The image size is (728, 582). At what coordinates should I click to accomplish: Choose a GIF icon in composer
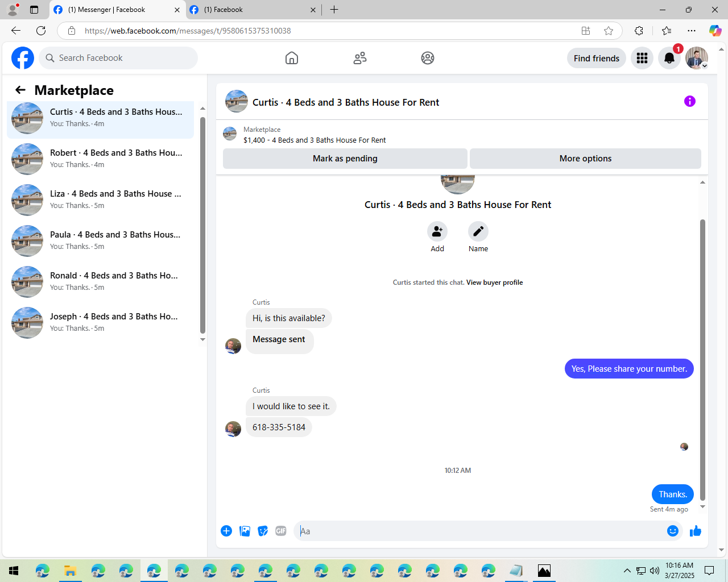click(281, 531)
